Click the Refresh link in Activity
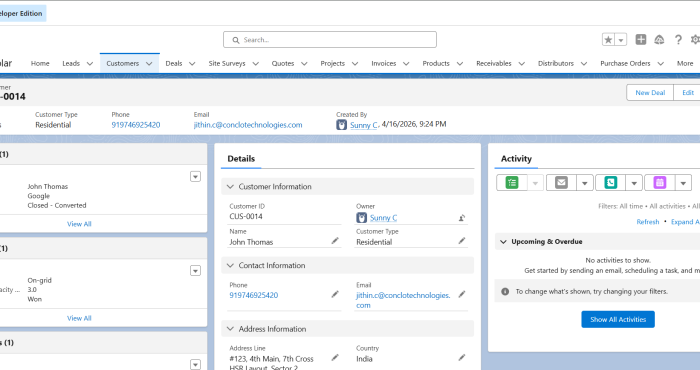The width and height of the screenshot is (700, 370). point(648,222)
